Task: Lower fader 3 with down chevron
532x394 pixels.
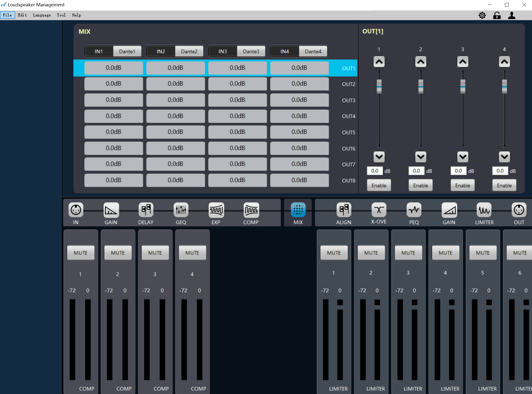Action: coord(462,157)
